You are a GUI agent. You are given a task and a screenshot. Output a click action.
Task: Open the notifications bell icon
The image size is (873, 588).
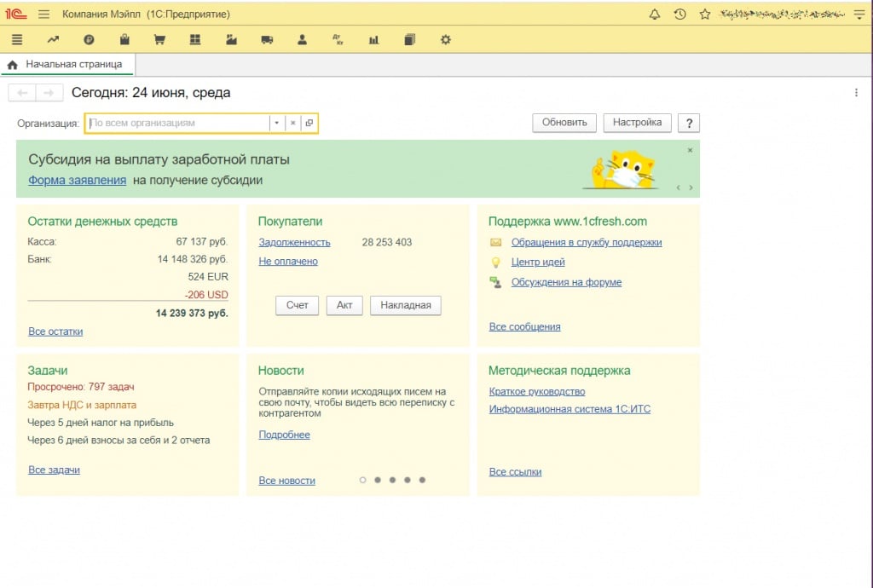tap(655, 14)
